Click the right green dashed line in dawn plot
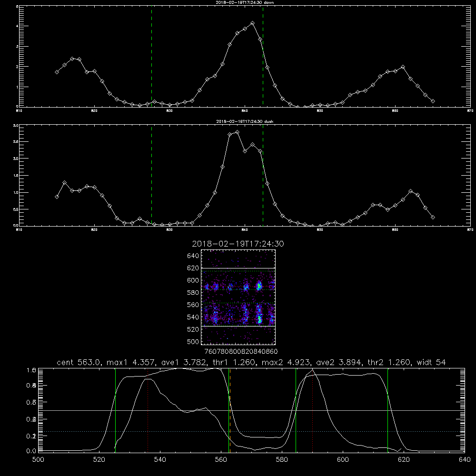This screenshot has height=476, width=476. tap(263, 57)
